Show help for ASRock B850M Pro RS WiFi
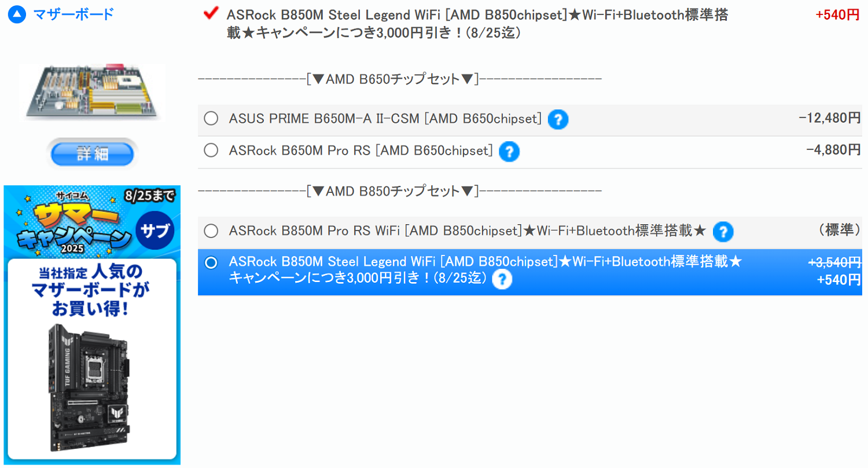The image size is (868, 468). point(723,232)
